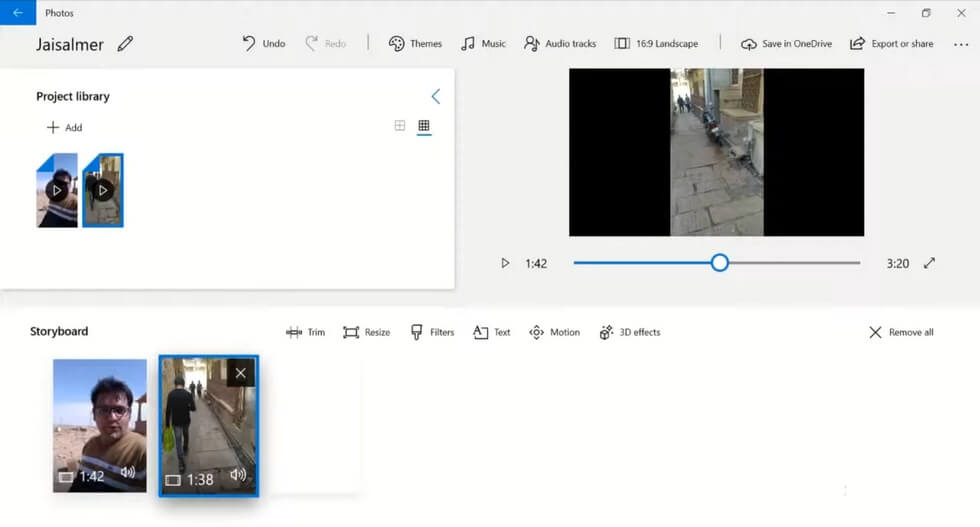Expand the preview to full screen

pos(929,263)
